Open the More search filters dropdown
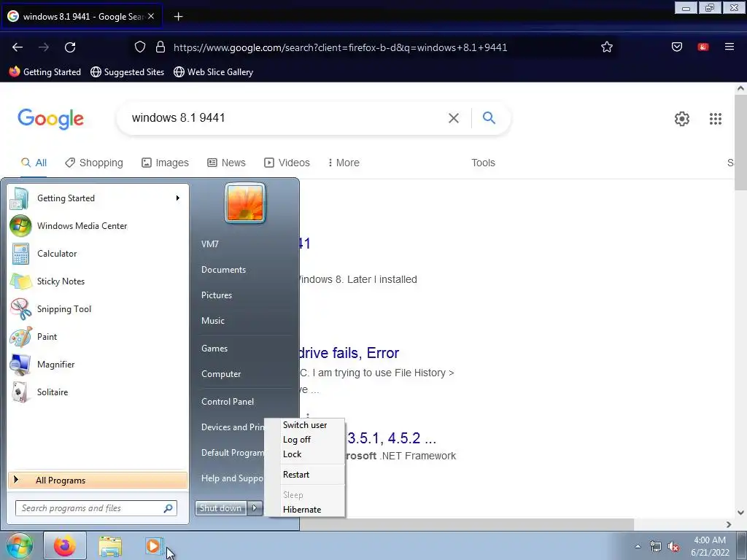The image size is (747, 560). (344, 163)
